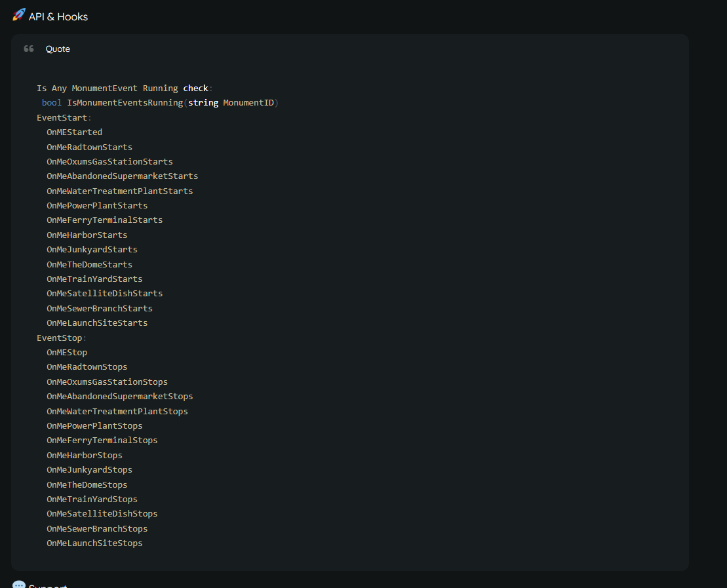Click the API & Hooks heading
Image resolution: width=727 pixels, height=588 pixels.
[x=58, y=16]
